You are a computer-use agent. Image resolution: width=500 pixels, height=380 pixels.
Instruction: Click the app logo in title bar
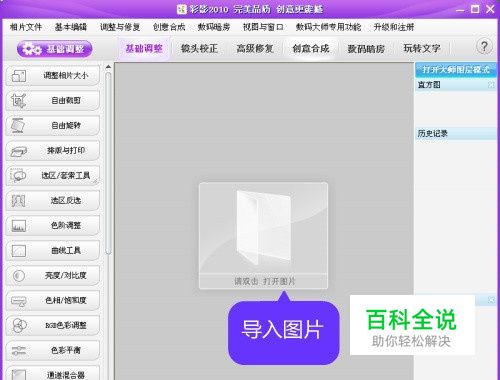coord(182,9)
